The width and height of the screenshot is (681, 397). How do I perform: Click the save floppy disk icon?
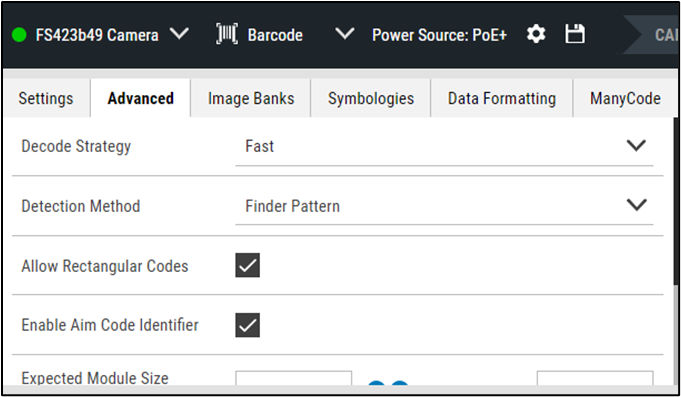coord(575,34)
